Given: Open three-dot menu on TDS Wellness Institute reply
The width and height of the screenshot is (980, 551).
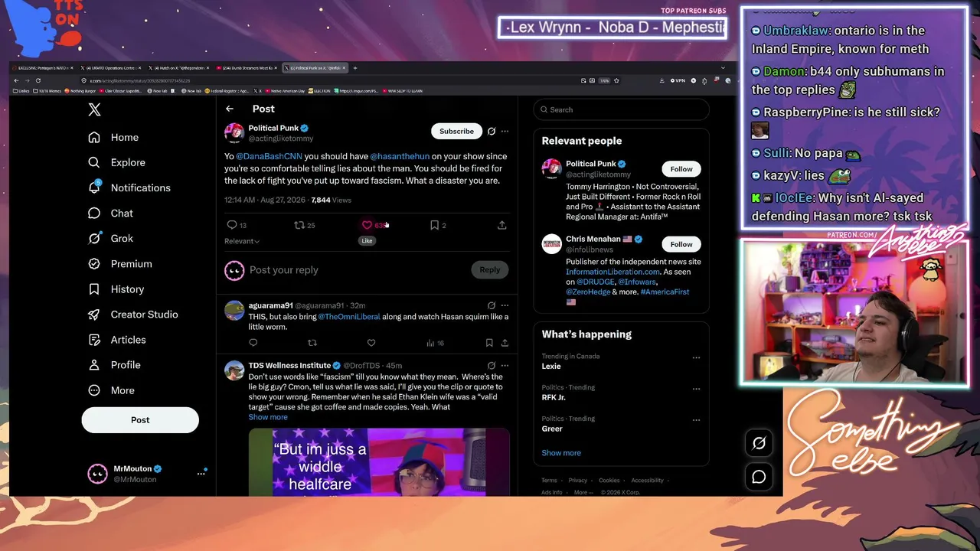Looking at the screenshot, I should [x=505, y=365].
